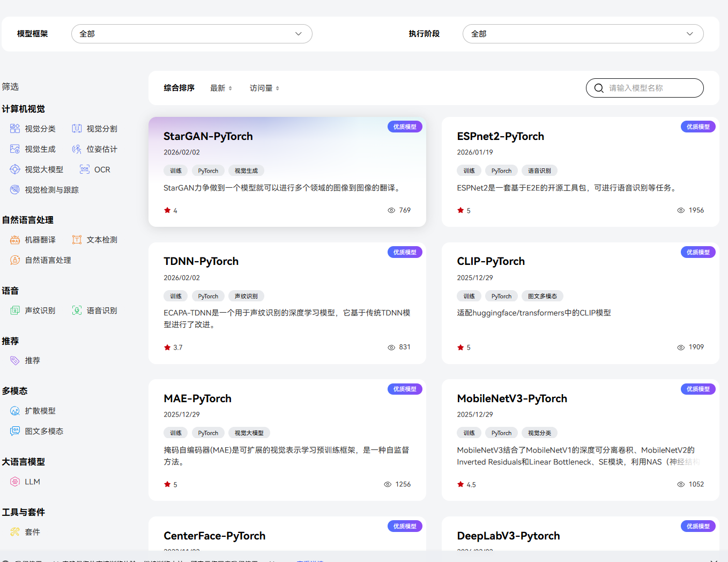728x562 pixels.
Task: Click 优质模型 badge on StarGAN-PyTorch card
Action: 405,127
